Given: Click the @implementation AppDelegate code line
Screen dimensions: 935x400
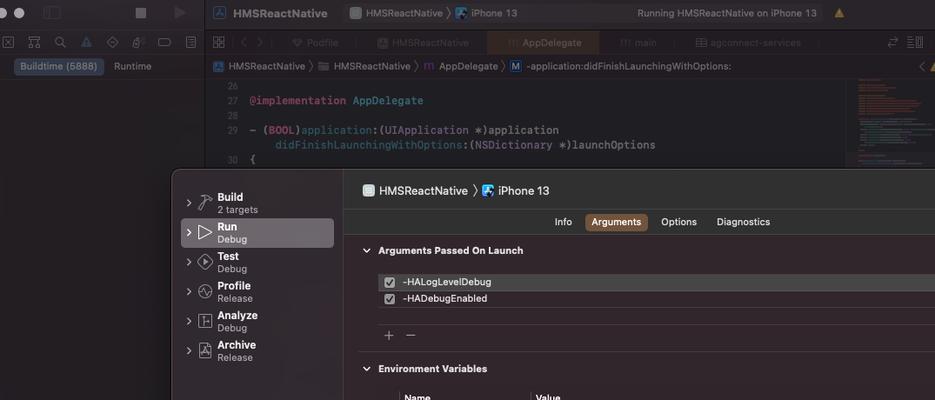Looking at the screenshot, I should (x=336, y=101).
